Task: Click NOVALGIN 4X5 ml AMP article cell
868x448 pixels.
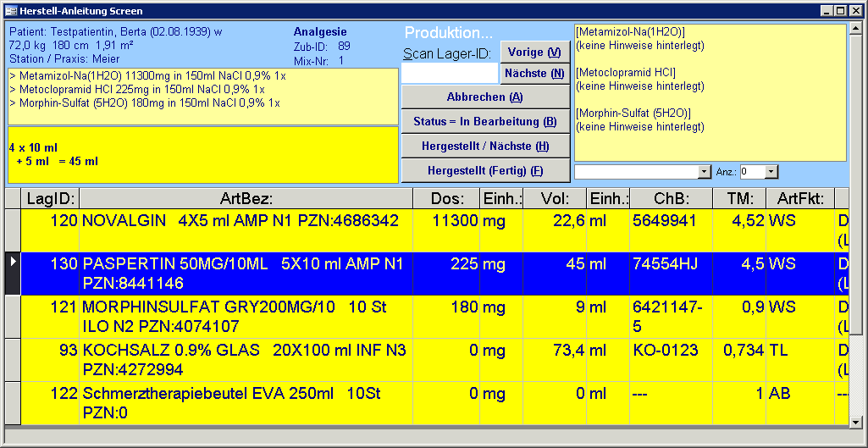Action: (246, 230)
